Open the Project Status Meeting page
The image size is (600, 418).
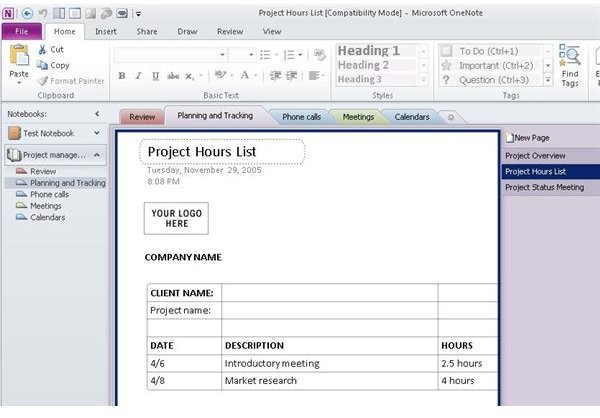(x=551, y=187)
